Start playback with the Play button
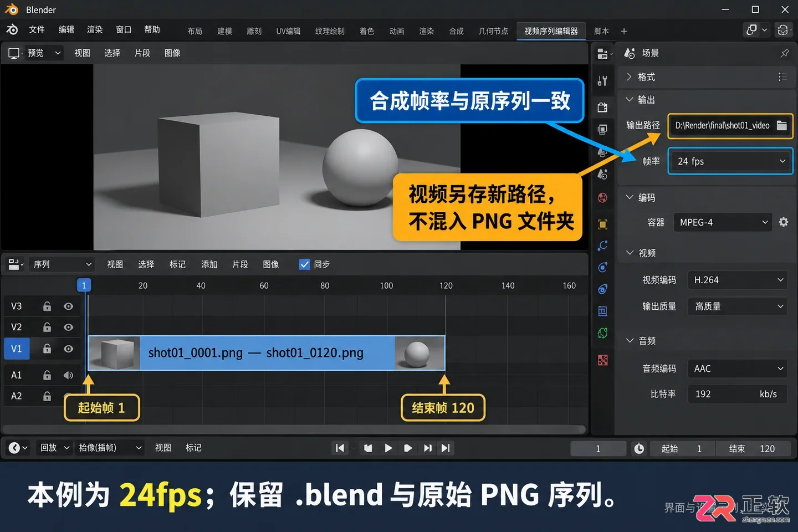The height and width of the screenshot is (532, 798). (x=388, y=448)
